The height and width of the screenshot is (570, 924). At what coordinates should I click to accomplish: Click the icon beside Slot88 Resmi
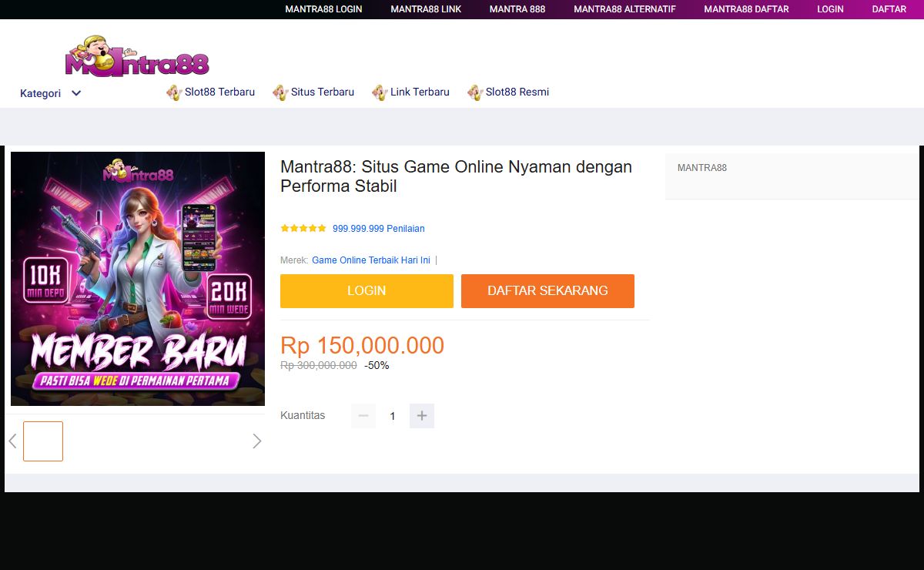[x=475, y=92]
